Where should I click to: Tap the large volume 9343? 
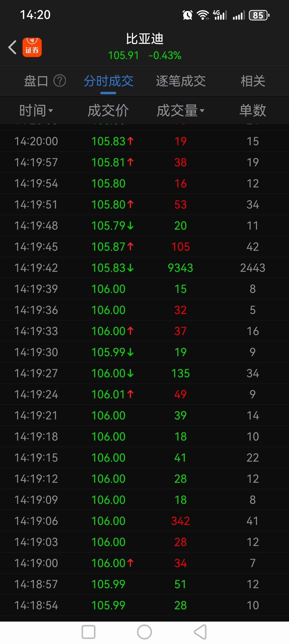pyautogui.click(x=180, y=268)
